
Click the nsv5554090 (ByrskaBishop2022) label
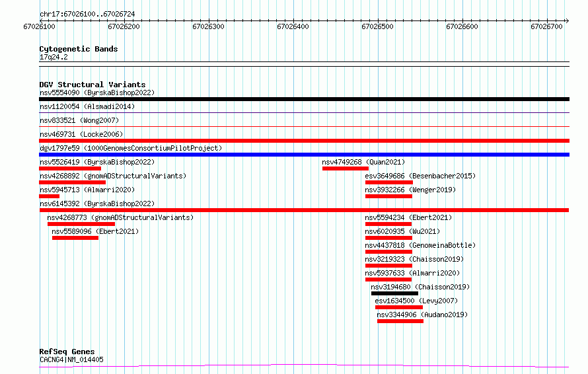tap(97, 93)
